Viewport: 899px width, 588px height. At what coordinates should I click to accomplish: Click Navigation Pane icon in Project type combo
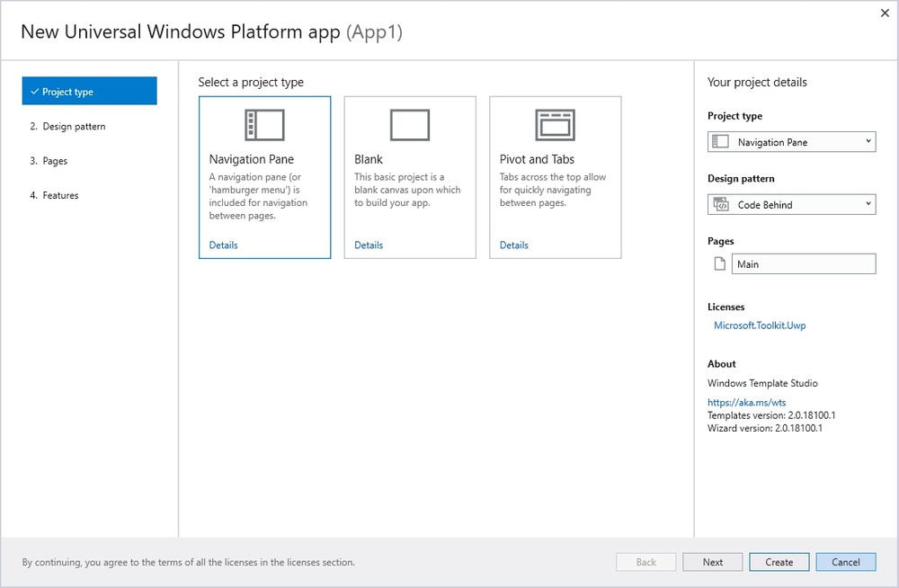click(x=720, y=142)
